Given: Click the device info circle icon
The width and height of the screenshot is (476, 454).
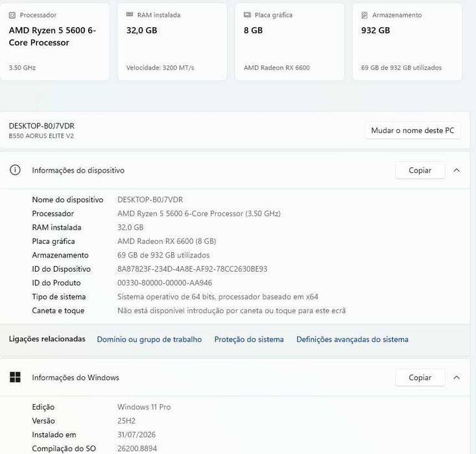Looking at the screenshot, I should click(x=15, y=170).
